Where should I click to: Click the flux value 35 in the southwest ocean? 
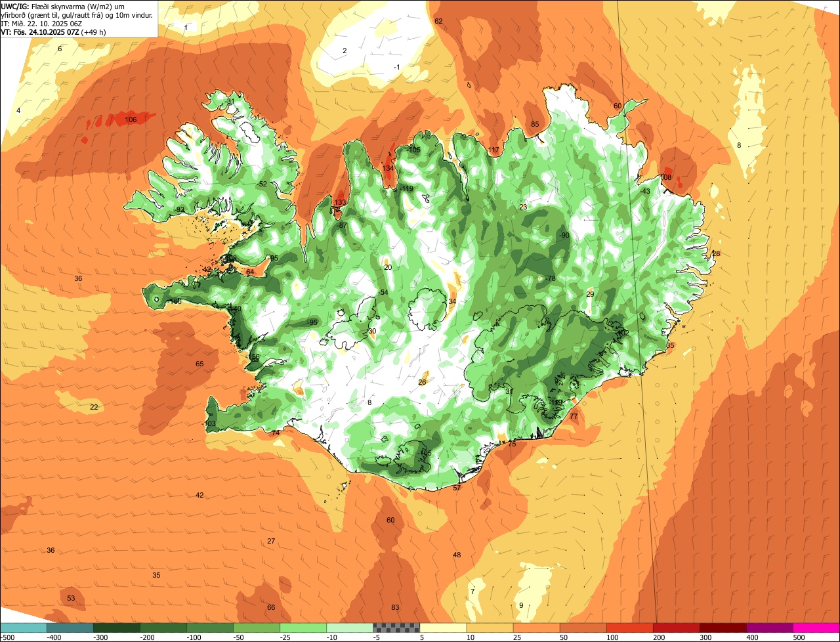(156, 575)
